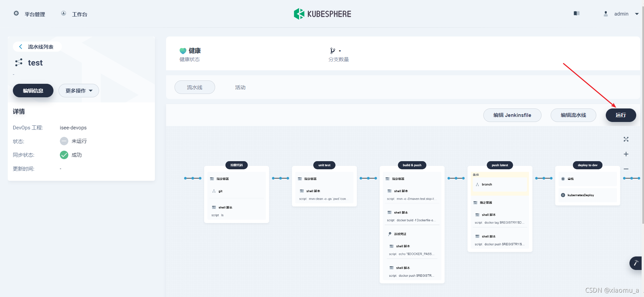Switch to the 流水线 tab
Screen dimensions: 644x297
pyautogui.click(x=195, y=87)
